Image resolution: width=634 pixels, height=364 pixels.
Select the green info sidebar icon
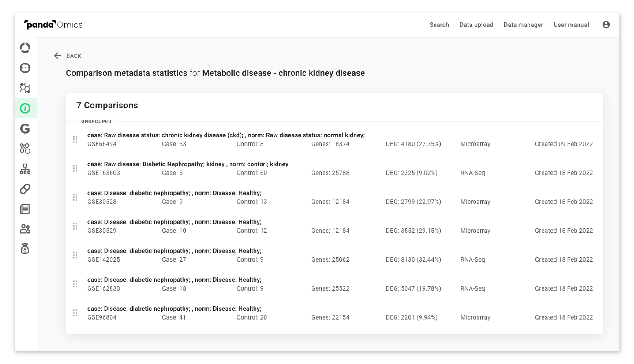click(25, 108)
